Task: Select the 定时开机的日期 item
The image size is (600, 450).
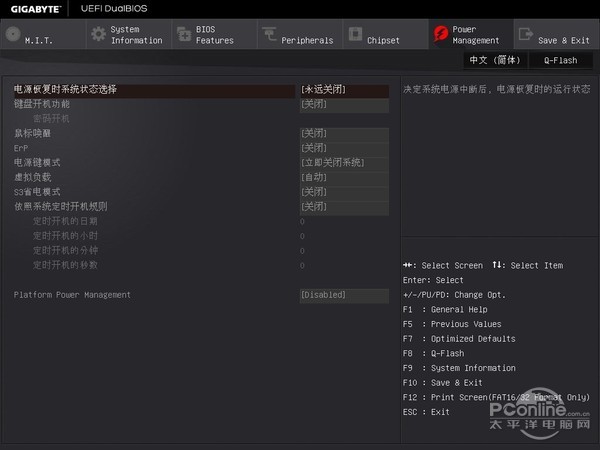Action: coord(65,221)
